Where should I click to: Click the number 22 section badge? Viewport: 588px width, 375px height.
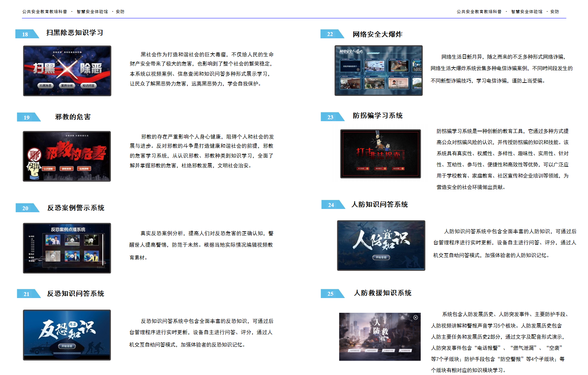(x=330, y=34)
